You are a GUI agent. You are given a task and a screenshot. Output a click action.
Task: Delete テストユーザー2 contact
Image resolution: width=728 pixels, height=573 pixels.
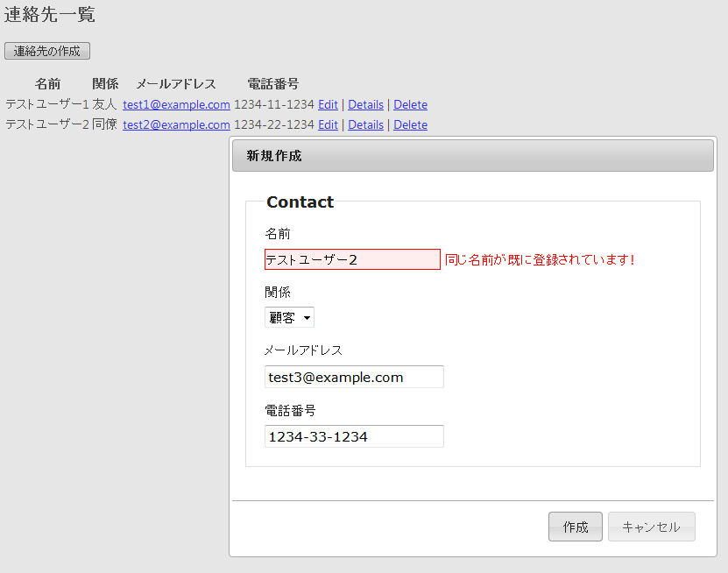click(x=410, y=125)
